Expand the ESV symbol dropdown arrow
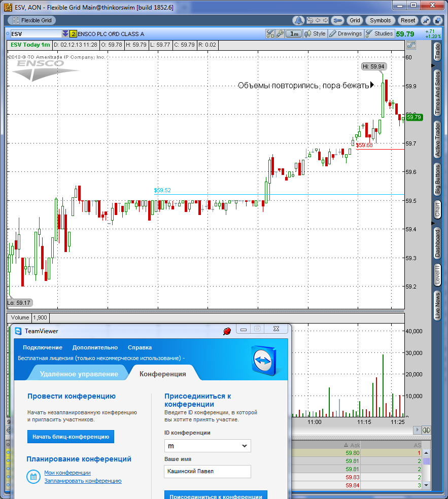The image size is (448, 499). (x=65, y=34)
